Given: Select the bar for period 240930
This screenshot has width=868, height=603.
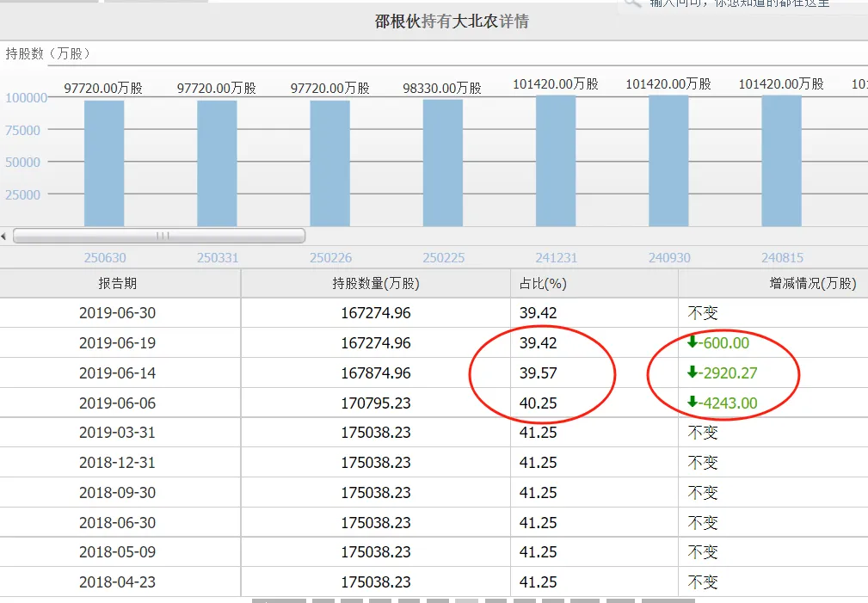Looking at the screenshot, I should click(668, 161).
